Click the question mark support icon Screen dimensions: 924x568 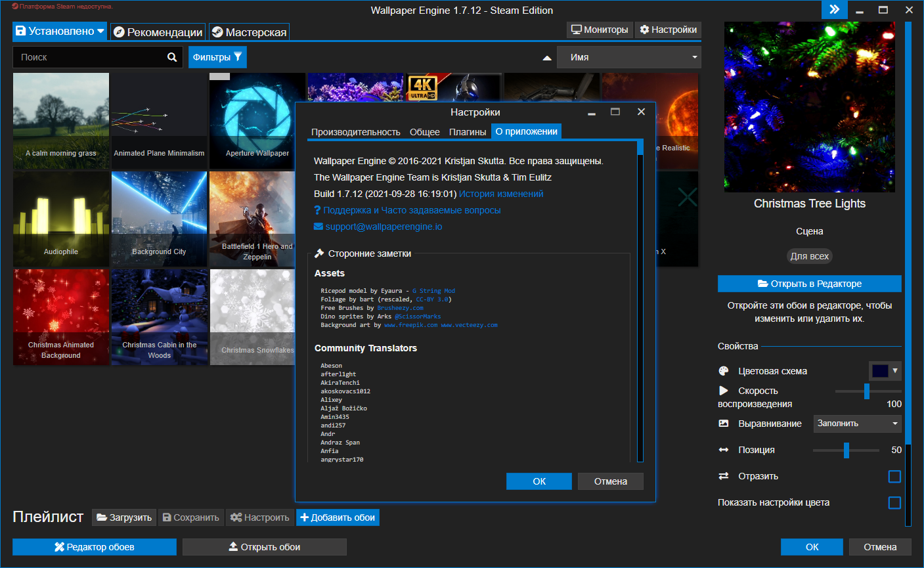317,210
